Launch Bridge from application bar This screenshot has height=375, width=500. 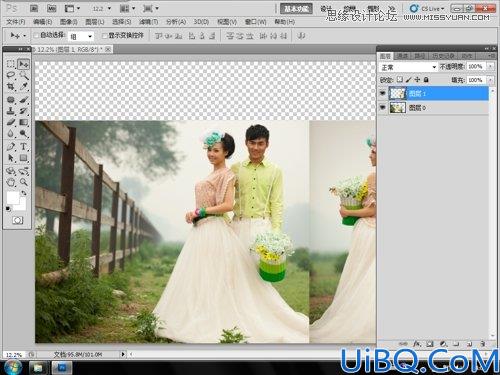pyautogui.click(x=34, y=8)
